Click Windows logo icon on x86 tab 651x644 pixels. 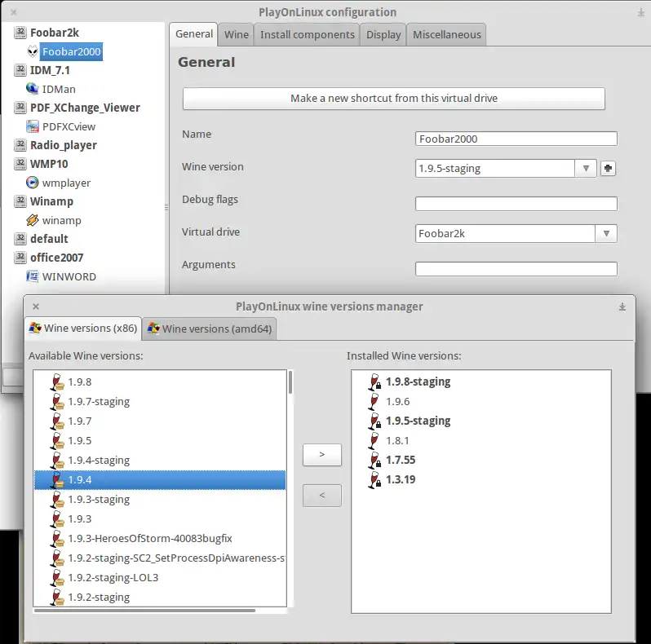point(35,328)
